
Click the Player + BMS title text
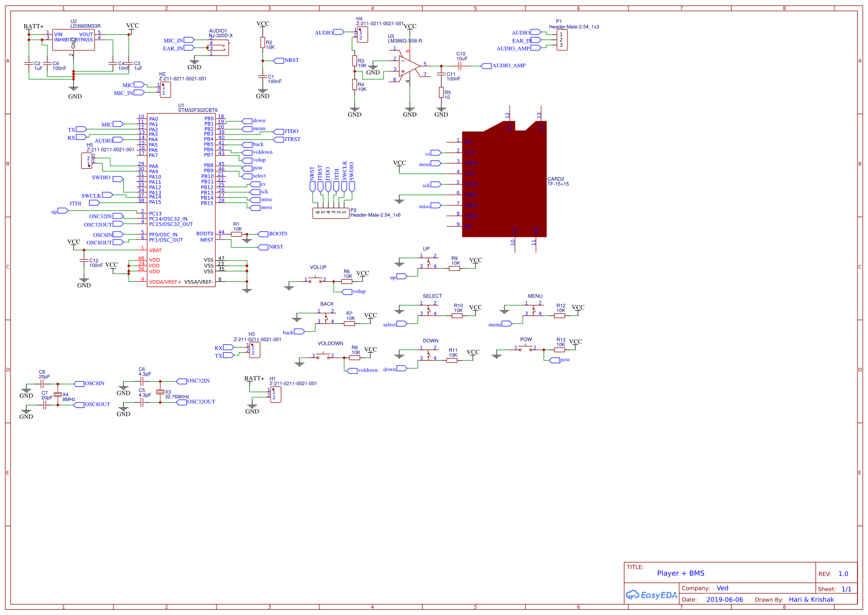[681, 573]
